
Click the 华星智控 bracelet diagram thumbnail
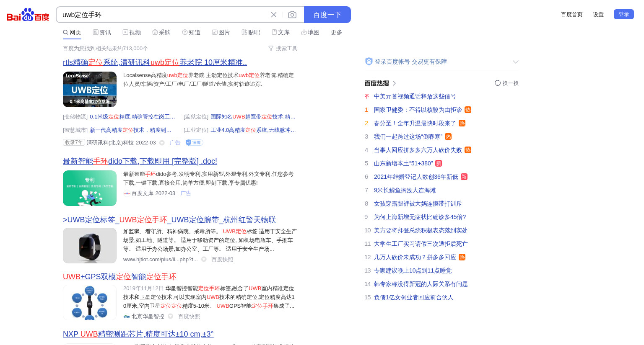(x=90, y=303)
